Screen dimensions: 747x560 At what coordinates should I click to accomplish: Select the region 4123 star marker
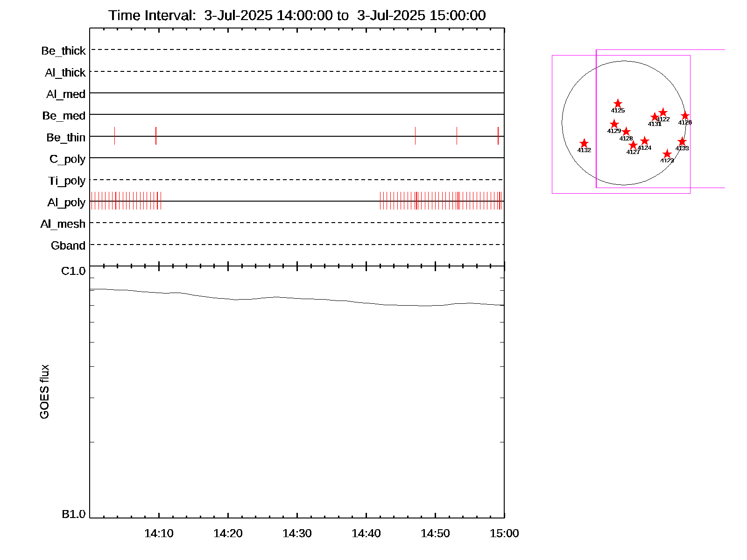coord(667,154)
